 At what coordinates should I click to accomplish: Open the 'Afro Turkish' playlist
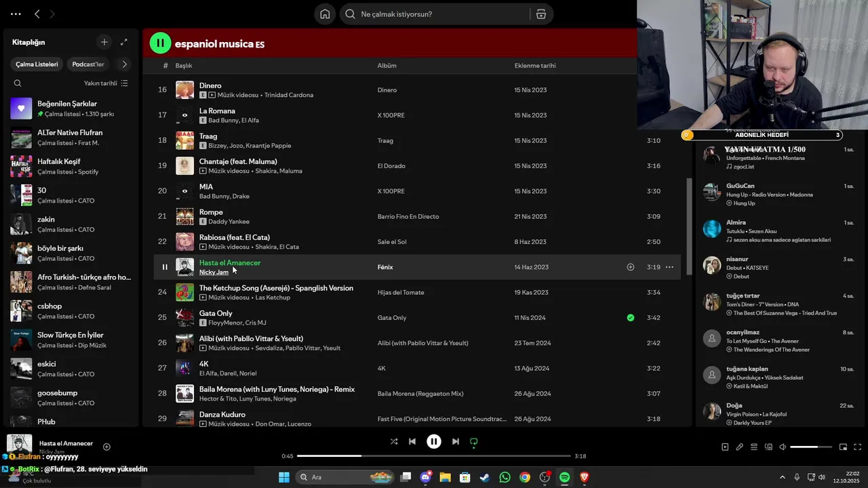[71, 282]
